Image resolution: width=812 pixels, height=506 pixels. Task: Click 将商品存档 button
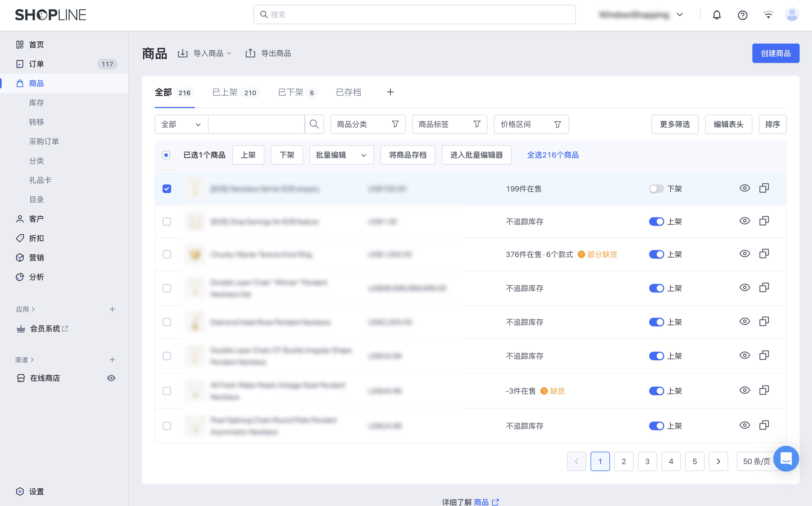(408, 155)
